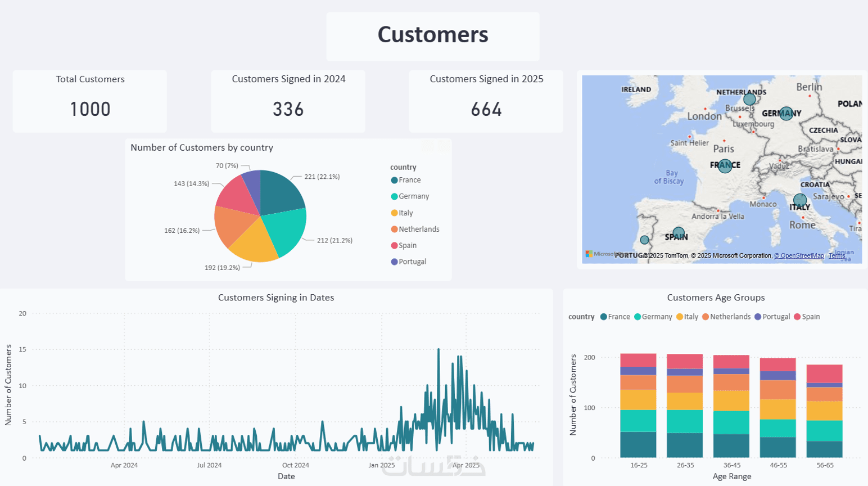Click the France bubble on the map
This screenshot has height=486, width=868.
coord(725,166)
